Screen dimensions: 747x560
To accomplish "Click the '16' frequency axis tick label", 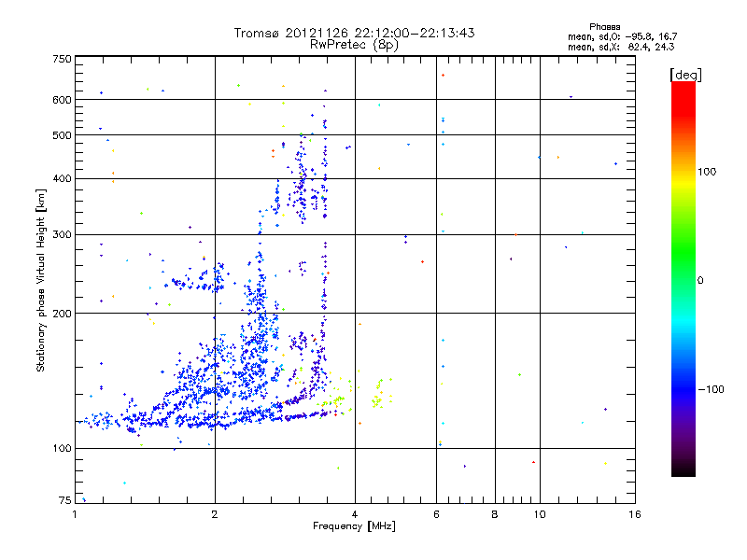I will click(635, 514).
